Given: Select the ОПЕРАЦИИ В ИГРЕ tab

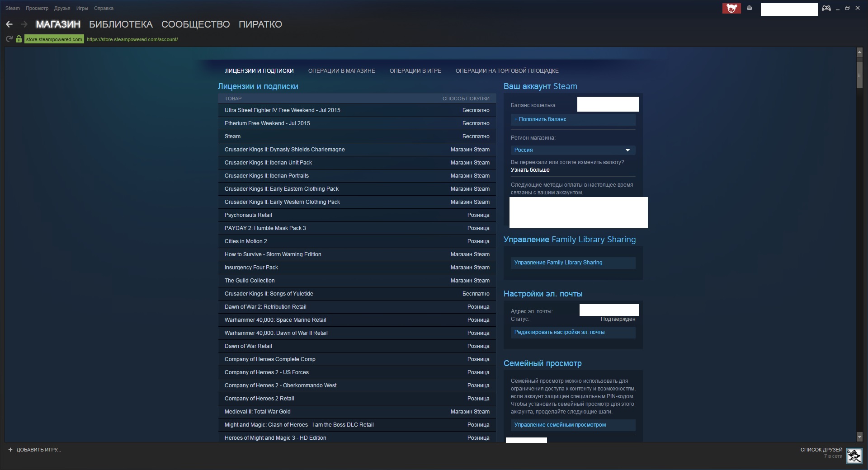Looking at the screenshot, I should [415, 71].
